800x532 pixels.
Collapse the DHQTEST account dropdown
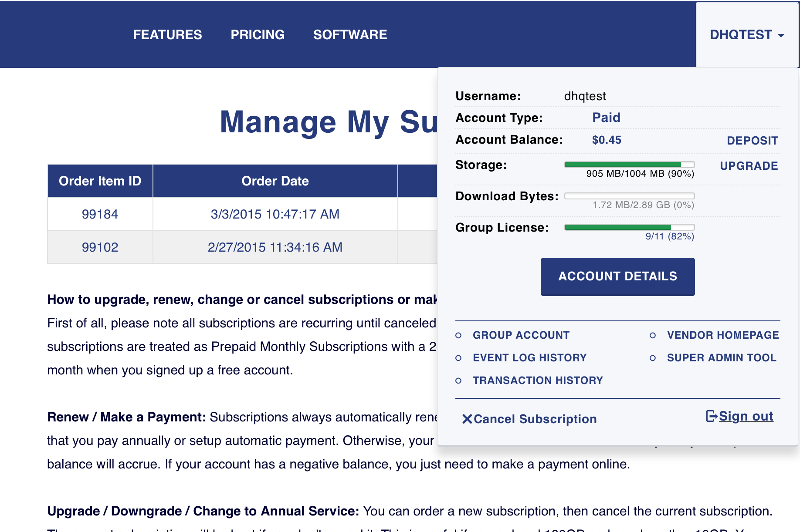point(747,35)
